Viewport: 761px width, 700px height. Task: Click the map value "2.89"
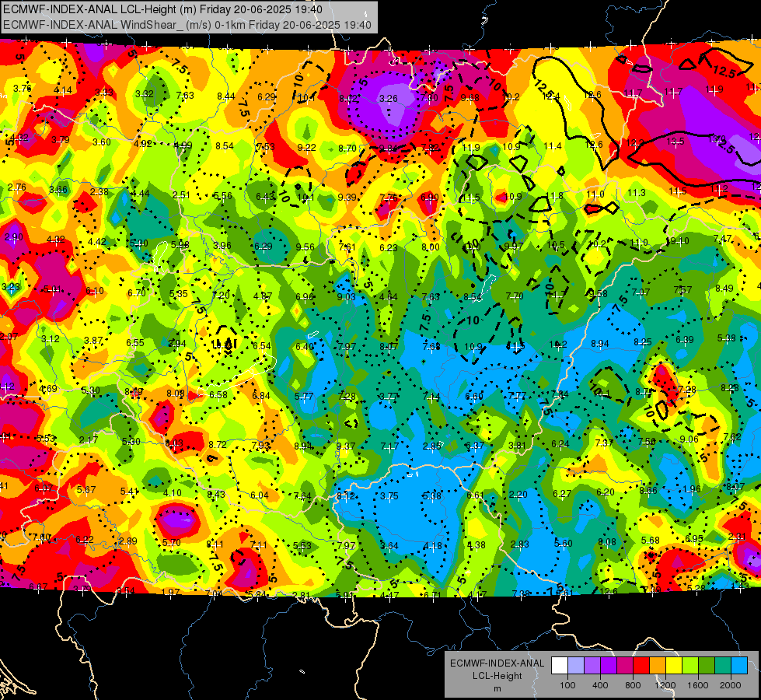(127, 541)
